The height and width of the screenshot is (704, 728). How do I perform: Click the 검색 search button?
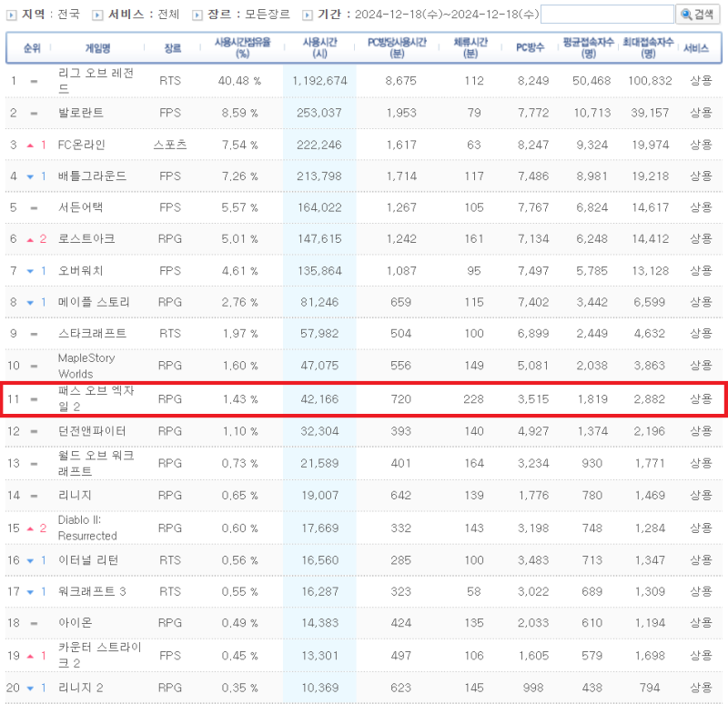click(x=697, y=15)
